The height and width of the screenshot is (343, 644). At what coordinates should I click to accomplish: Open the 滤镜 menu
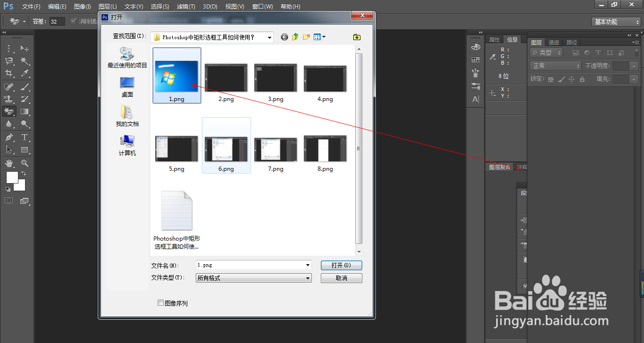point(185,6)
